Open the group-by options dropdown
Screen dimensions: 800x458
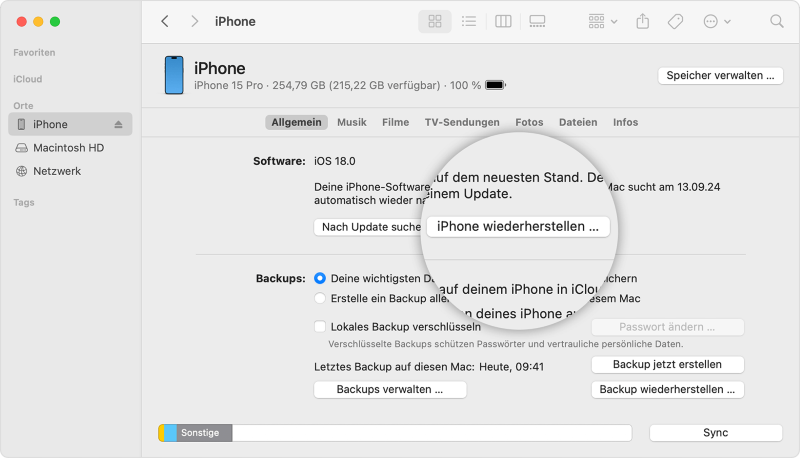tap(603, 21)
